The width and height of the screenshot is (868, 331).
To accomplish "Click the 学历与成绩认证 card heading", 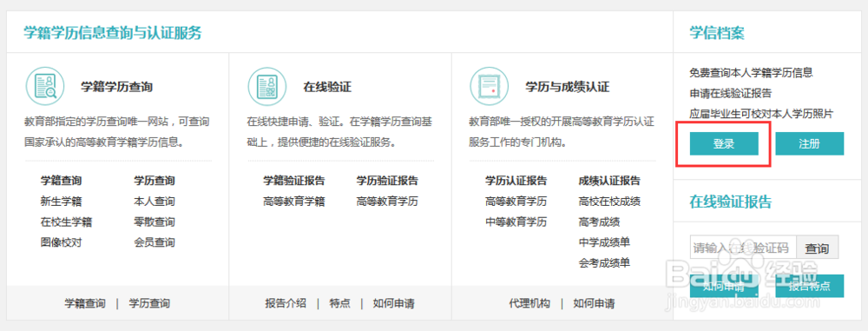I will pyautogui.click(x=568, y=87).
